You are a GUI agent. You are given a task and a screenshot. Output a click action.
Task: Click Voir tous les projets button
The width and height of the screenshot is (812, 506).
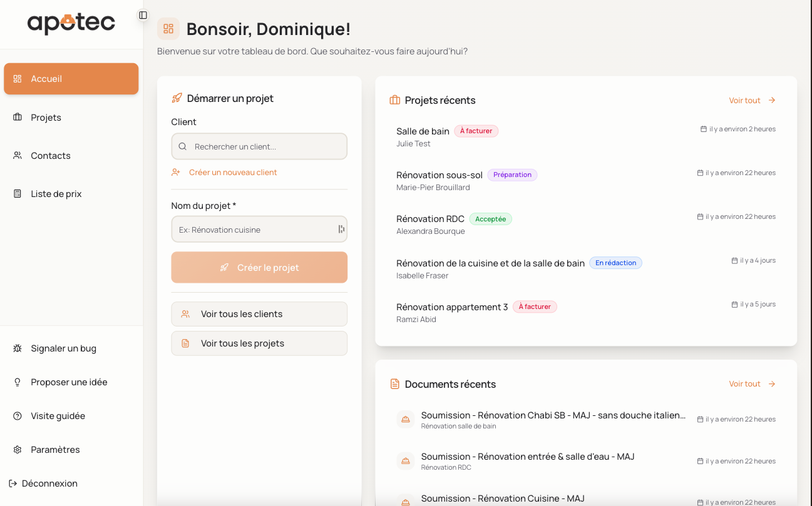259,343
